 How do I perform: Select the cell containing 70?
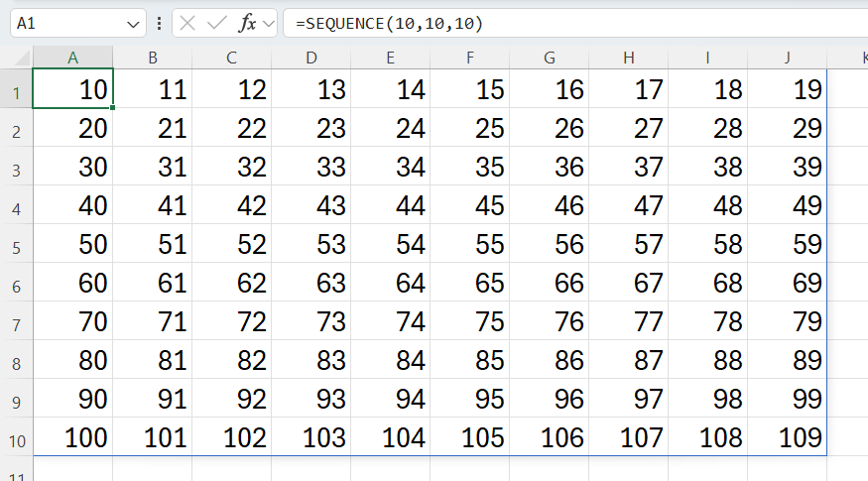73,321
